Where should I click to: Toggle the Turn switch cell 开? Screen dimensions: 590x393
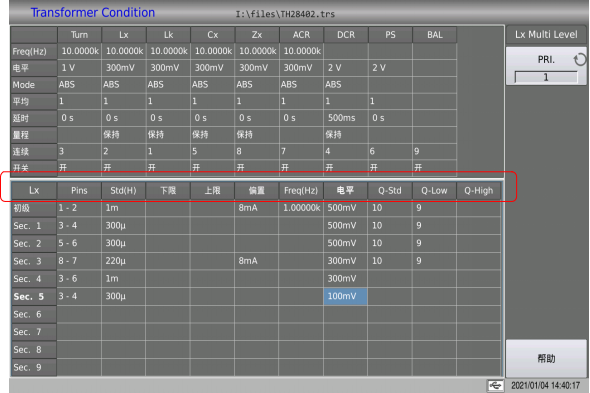(79, 168)
